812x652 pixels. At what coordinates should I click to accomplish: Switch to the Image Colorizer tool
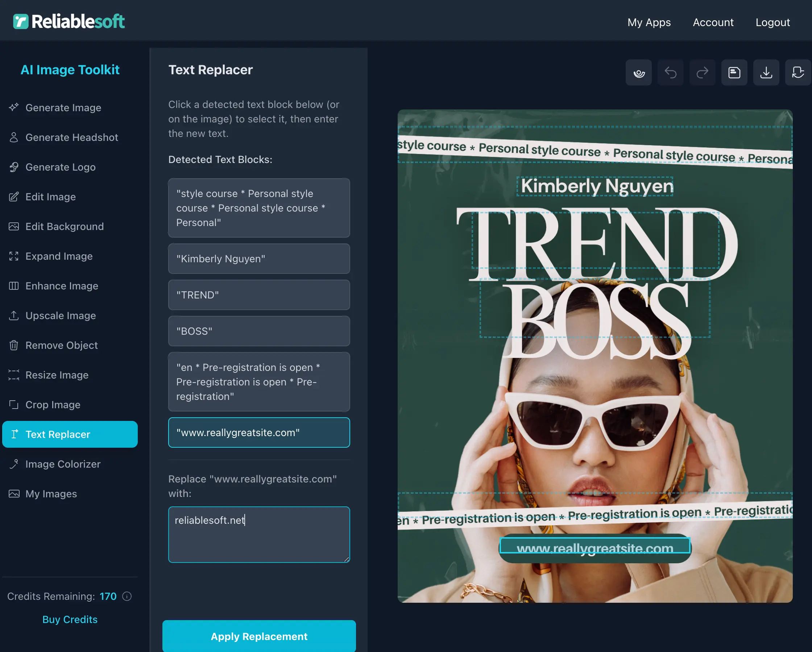point(63,464)
